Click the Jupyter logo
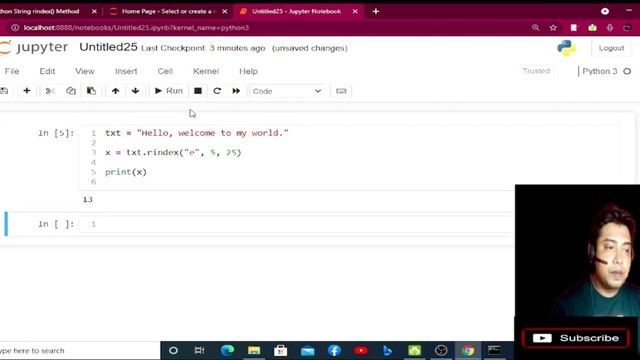The height and width of the screenshot is (360, 640). (x=34, y=47)
